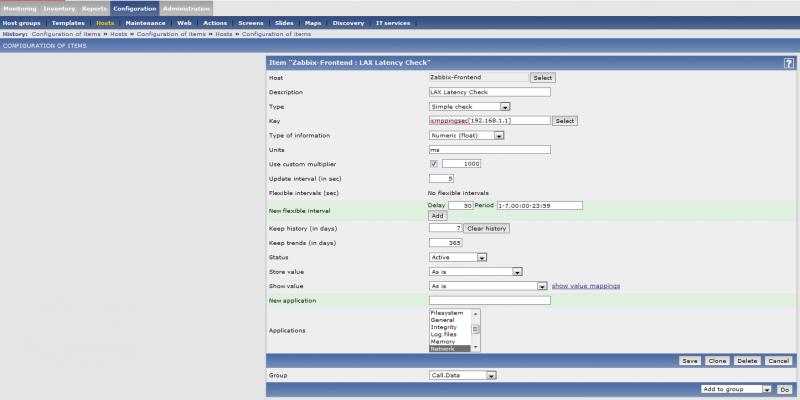This screenshot has height=400, width=800.
Task: Toggle the Use custom multiplier checkbox
Action: [434, 164]
